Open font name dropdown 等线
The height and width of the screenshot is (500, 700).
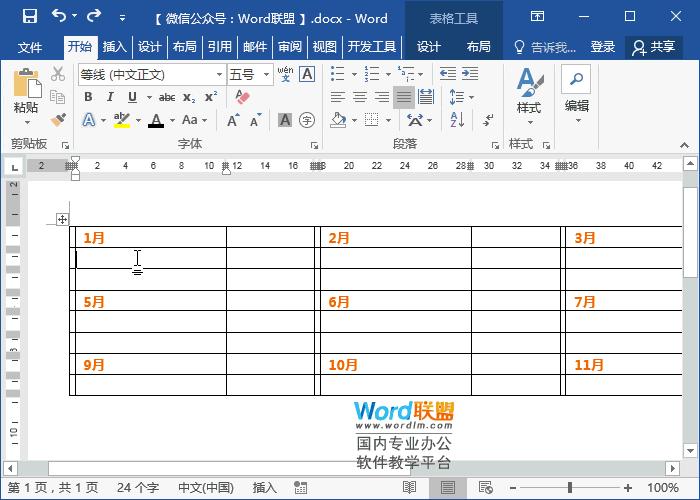coord(219,75)
